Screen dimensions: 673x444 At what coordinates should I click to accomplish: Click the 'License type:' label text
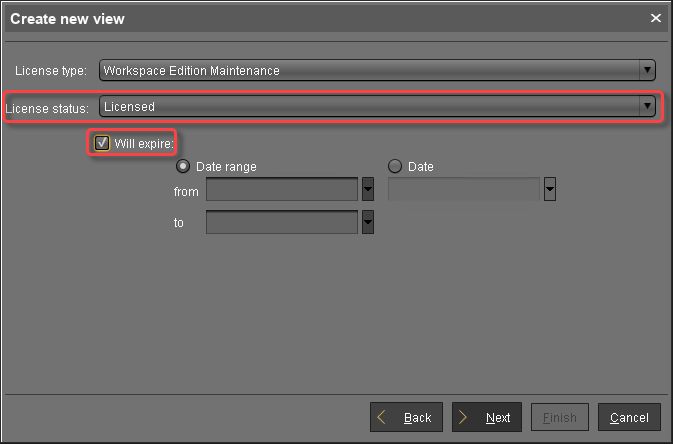51,71
